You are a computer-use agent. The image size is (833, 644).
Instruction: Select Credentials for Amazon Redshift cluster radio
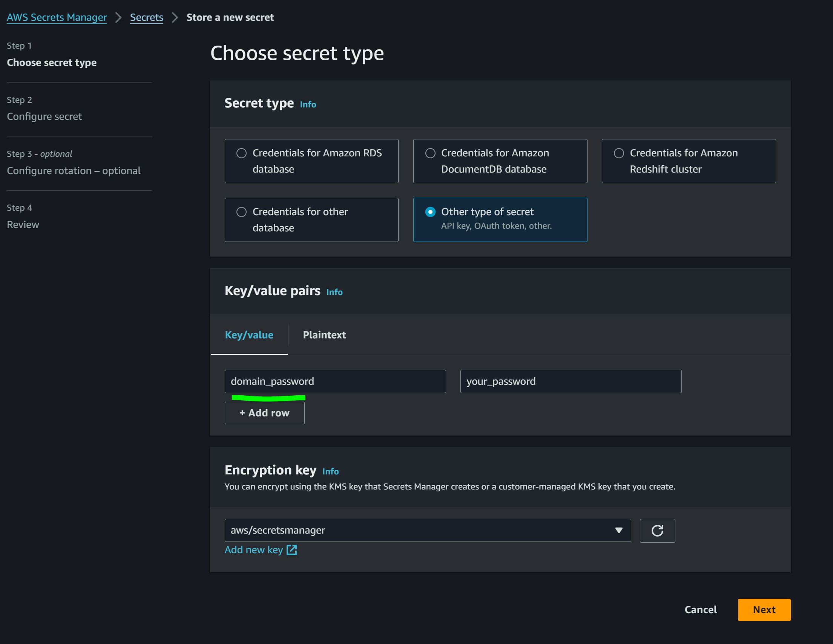coord(619,153)
